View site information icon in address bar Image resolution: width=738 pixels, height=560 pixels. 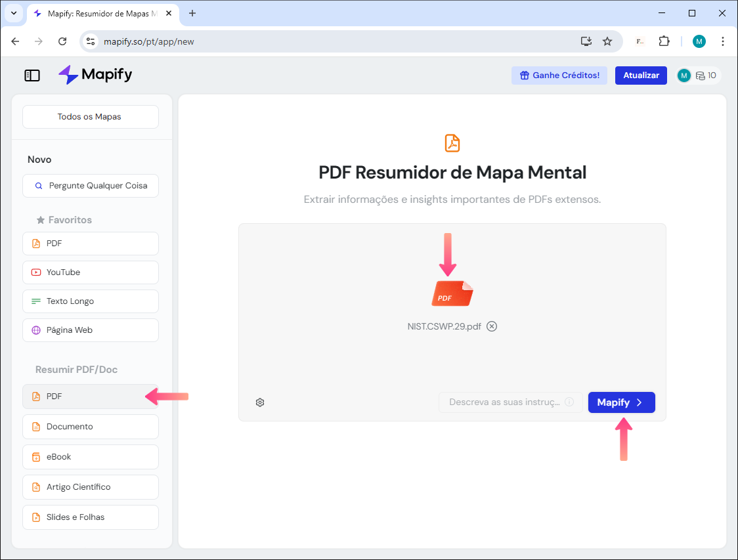coord(91,41)
